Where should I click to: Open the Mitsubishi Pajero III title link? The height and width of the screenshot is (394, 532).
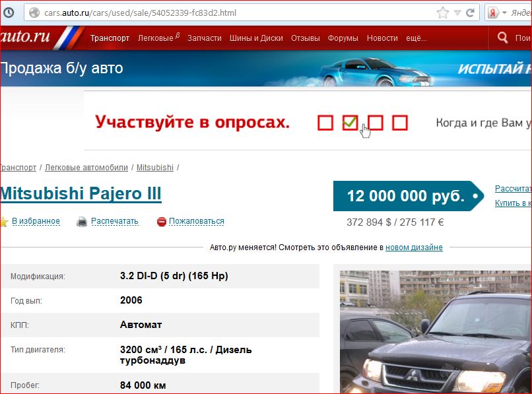point(81,194)
